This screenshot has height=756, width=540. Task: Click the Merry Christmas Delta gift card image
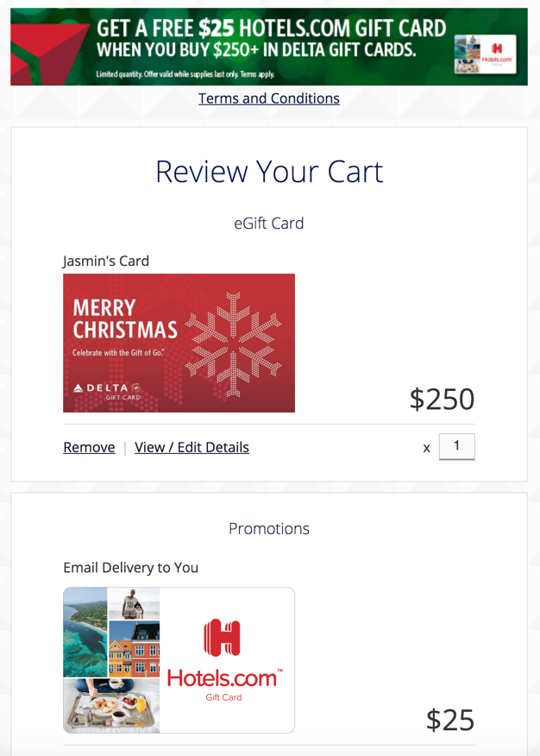tap(179, 343)
